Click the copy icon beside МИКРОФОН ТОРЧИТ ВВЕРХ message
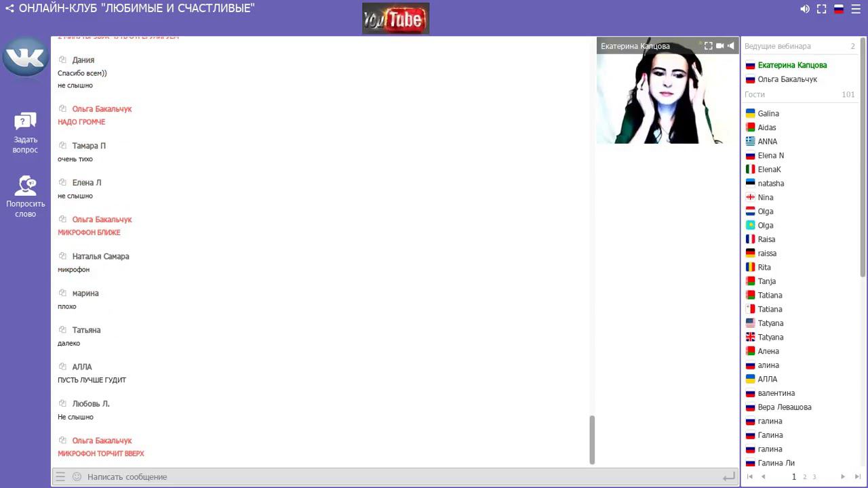 coord(62,441)
